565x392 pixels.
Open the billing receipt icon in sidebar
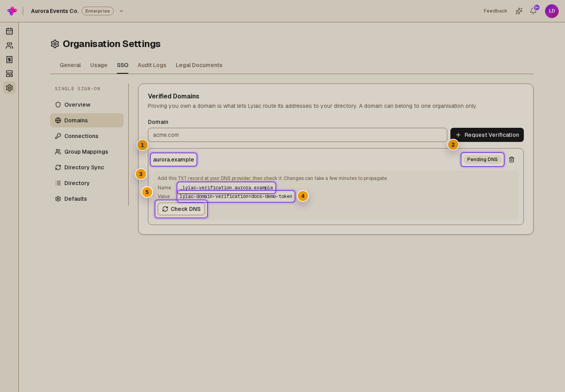[9, 60]
